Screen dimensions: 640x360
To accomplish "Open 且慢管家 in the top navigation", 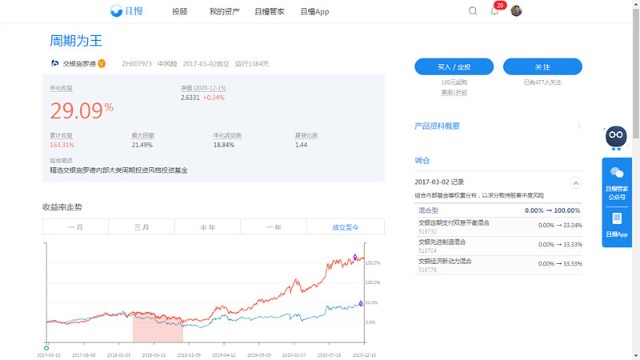I will click(269, 11).
